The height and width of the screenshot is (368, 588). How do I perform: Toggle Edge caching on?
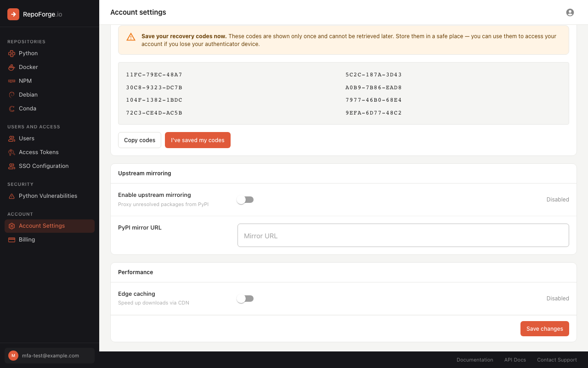pos(245,298)
